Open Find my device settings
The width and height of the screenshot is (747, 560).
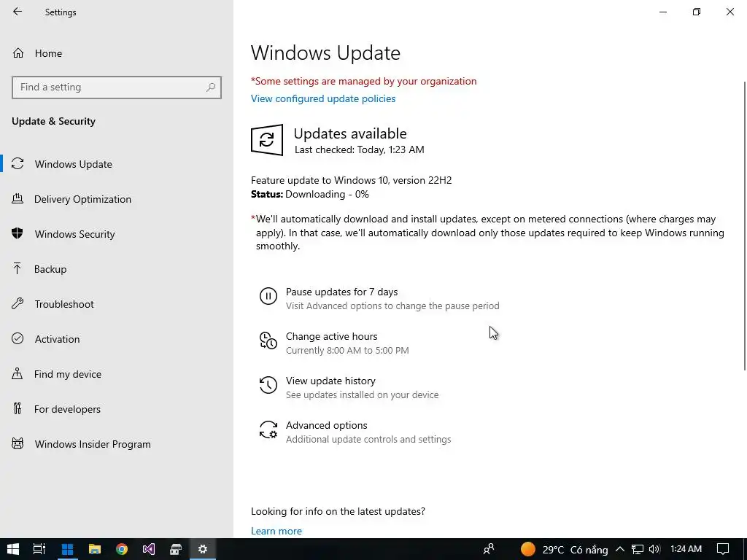point(117,374)
